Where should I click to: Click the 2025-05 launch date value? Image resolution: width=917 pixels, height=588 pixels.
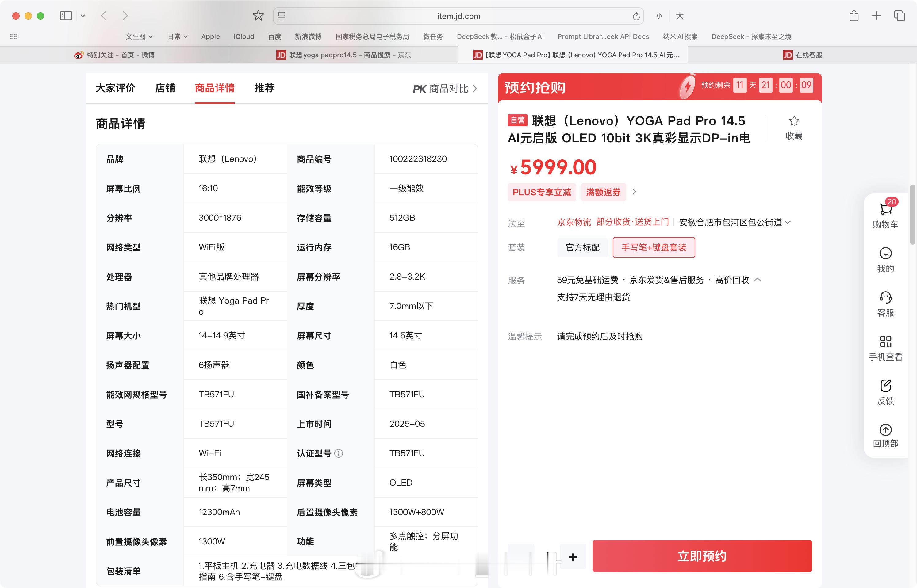[x=407, y=424]
